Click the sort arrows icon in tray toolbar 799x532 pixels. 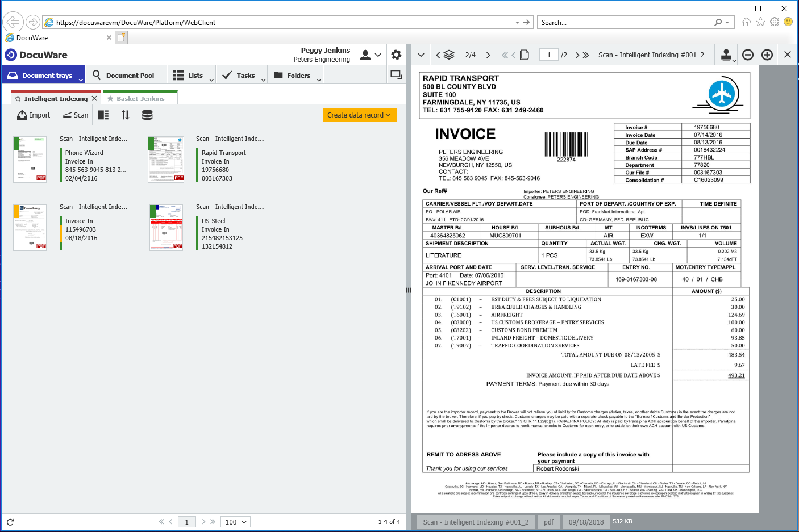coord(125,115)
